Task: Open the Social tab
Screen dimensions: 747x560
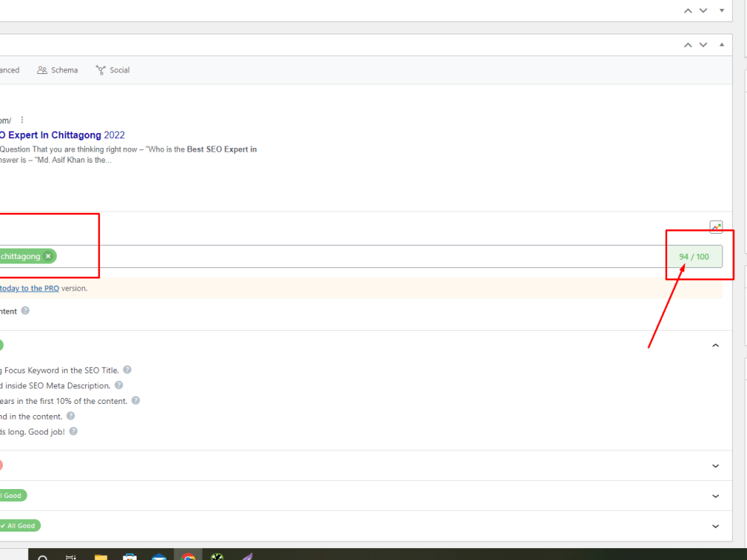Action: 113,70
